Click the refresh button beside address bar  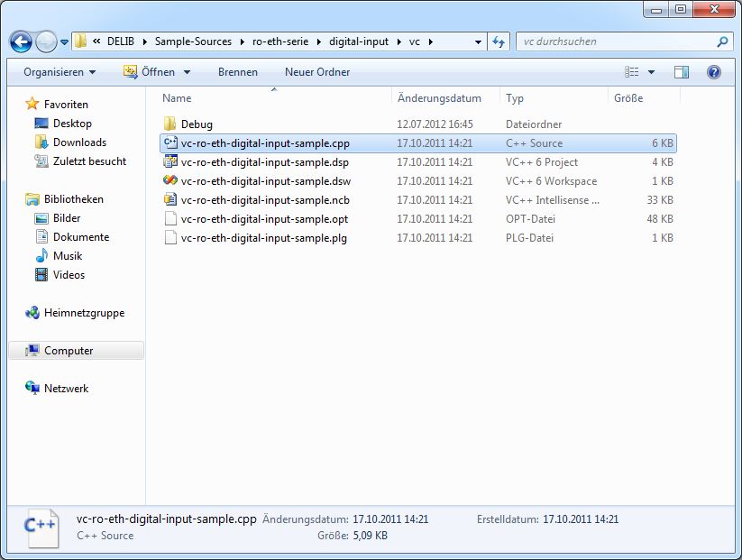click(499, 41)
